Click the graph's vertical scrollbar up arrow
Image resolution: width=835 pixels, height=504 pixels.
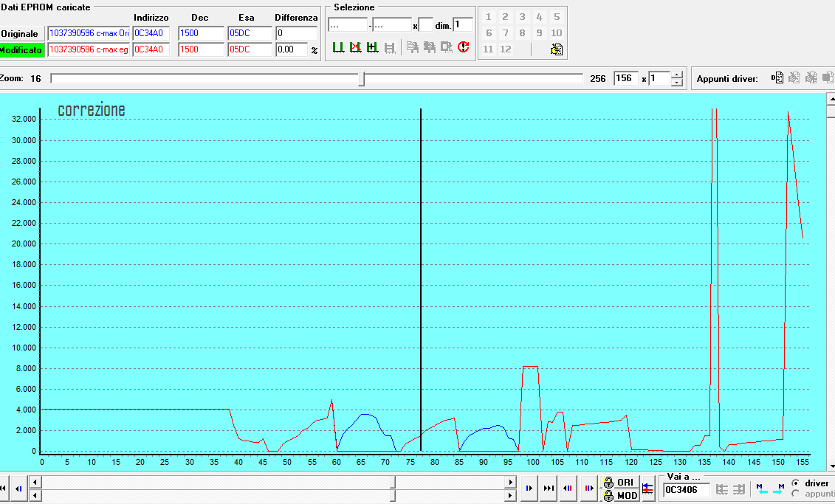pos(831,98)
